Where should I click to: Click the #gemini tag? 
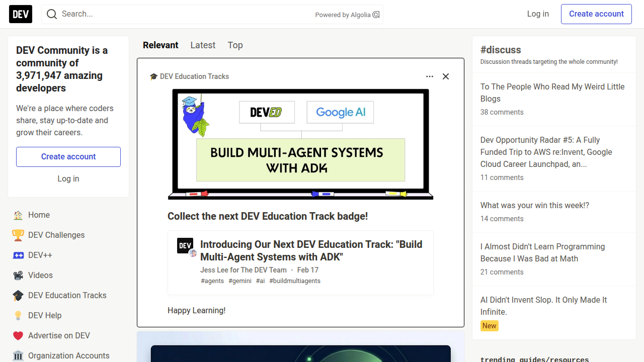click(x=240, y=281)
